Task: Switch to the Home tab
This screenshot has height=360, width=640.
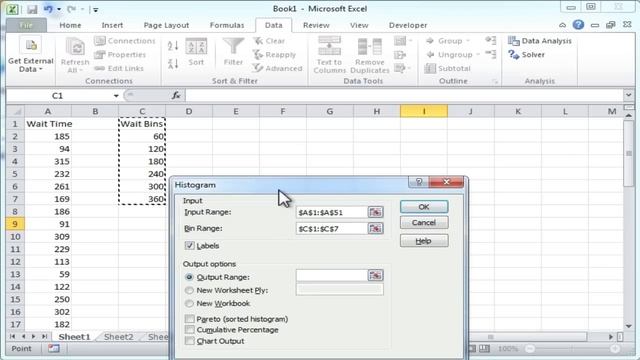Action: click(x=70, y=25)
